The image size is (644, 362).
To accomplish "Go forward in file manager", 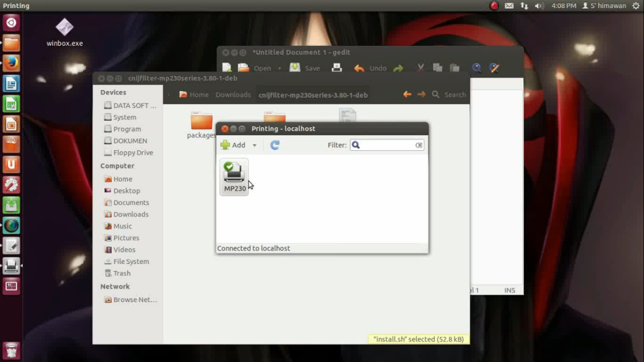I will (421, 94).
